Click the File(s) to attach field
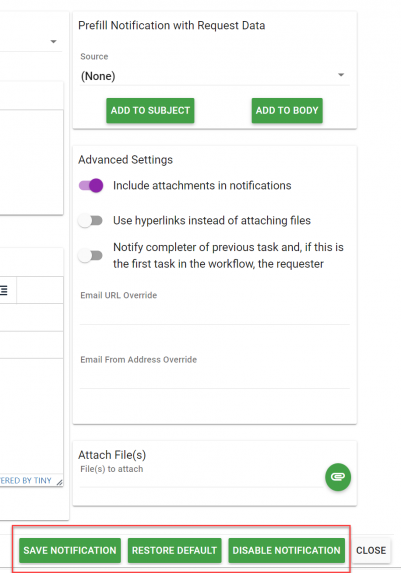Image resolution: width=401 pixels, height=573 pixels. pyautogui.click(x=201, y=478)
